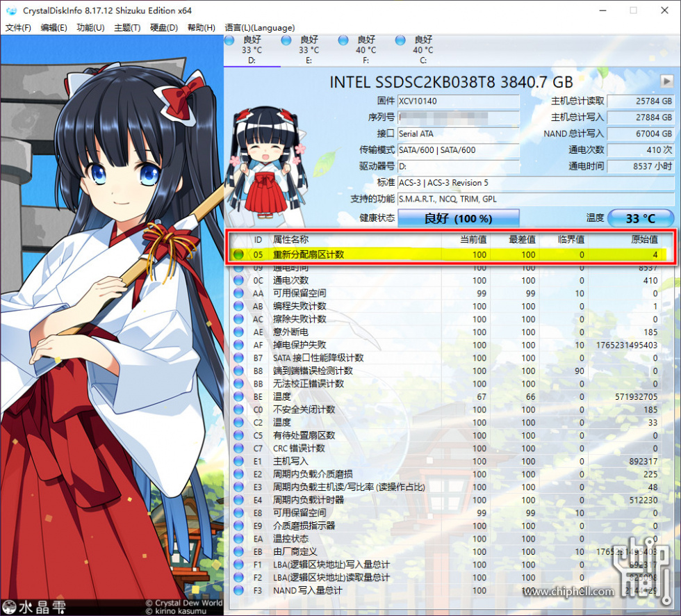Click status icon of EB 由厂商定义 row
This screenshot has height=616, width=681.
[238, 552]
